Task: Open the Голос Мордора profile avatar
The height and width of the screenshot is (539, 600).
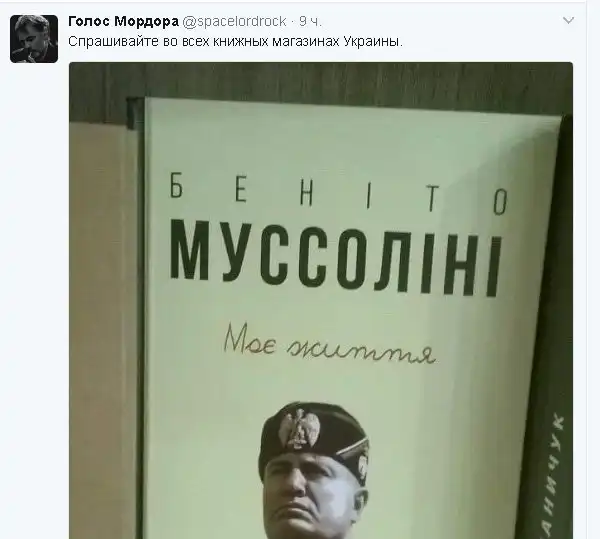Action: (x=34, y=39)
